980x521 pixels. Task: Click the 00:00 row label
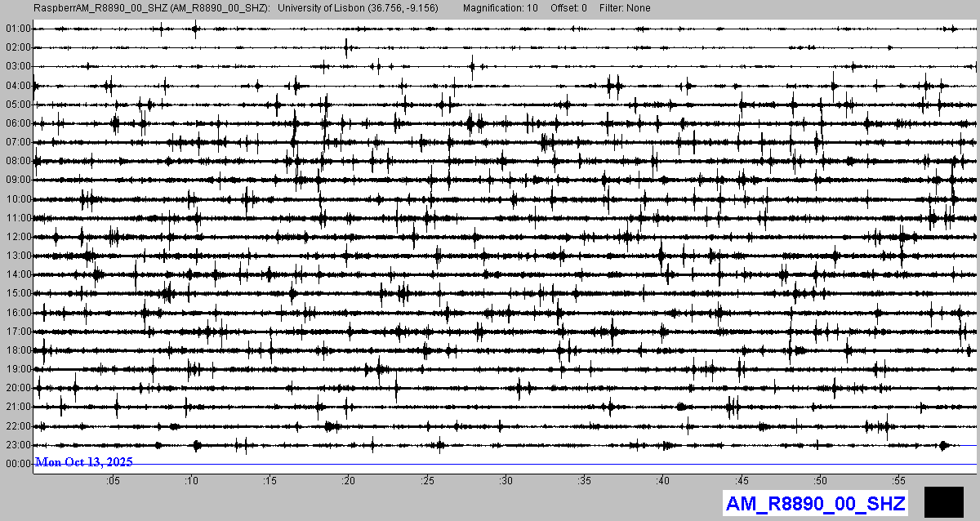(x=17, y=464)
